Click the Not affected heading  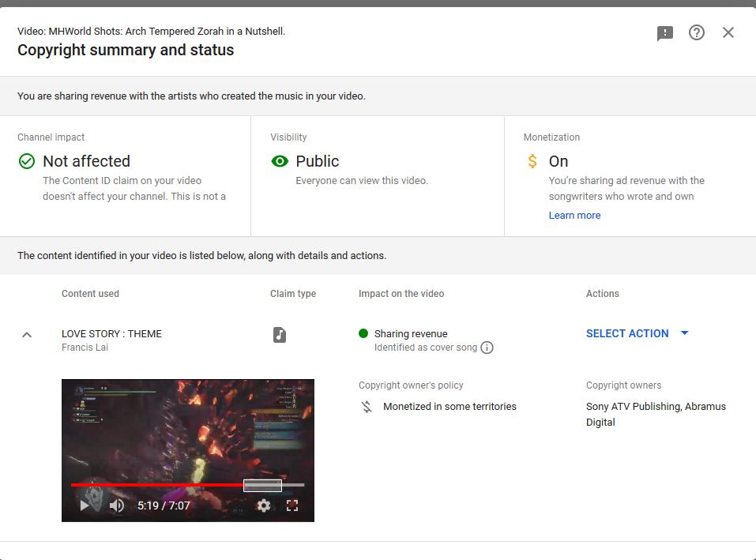(86, 161)
